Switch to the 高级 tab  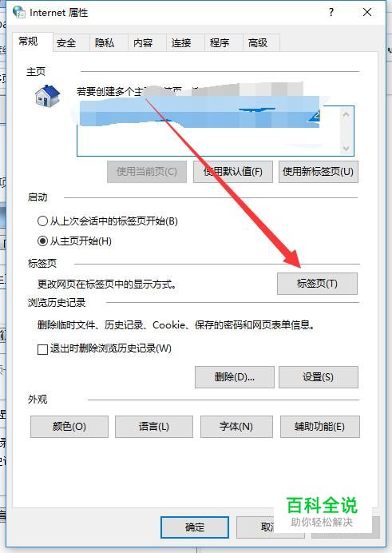pyautogui.click(x=258, y=43)
